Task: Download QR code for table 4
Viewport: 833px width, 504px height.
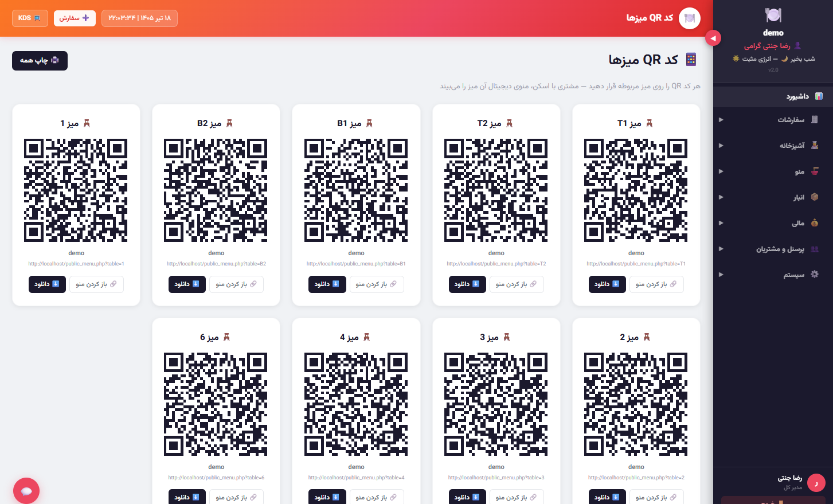Action: pos(327,497)
